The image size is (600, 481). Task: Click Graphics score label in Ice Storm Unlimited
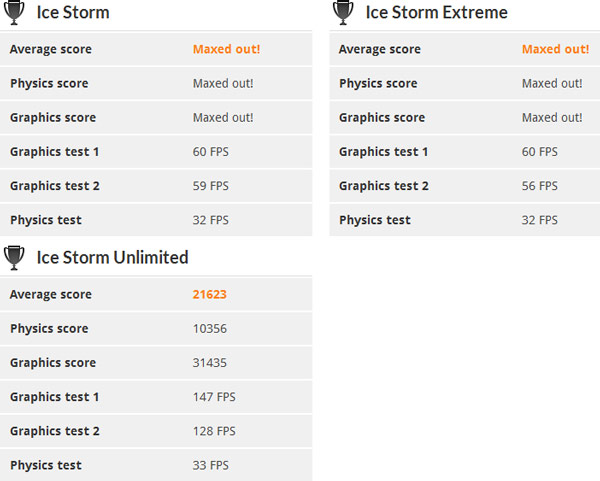[x=53, y=363]
